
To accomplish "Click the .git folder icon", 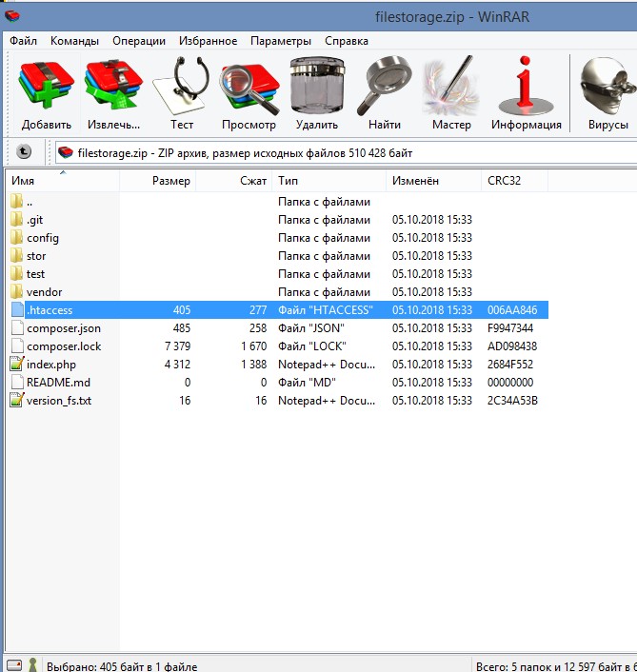I will pyautogui.click(x=17, y=220).
